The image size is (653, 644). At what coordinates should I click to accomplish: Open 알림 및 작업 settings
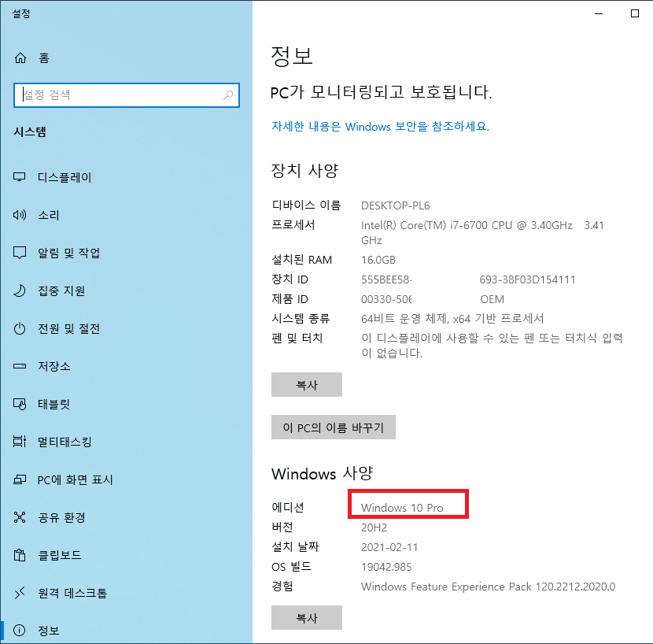coord(68,253)
